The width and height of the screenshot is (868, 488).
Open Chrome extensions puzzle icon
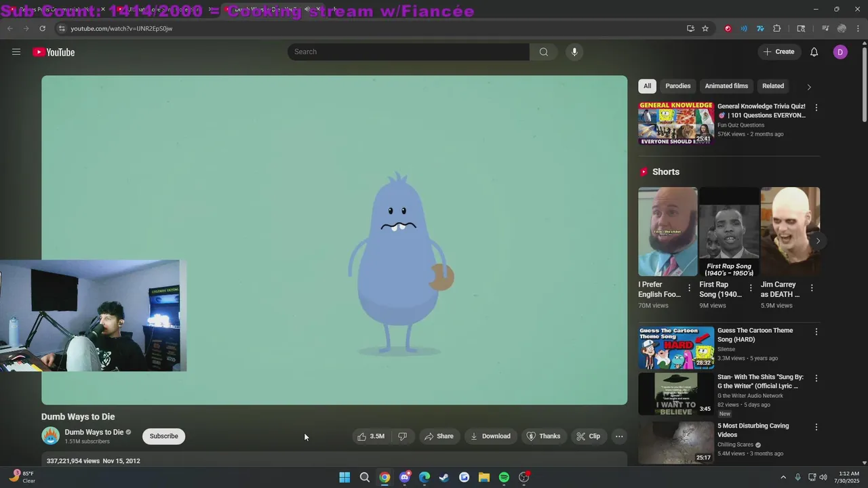click(x=777, y=28)
